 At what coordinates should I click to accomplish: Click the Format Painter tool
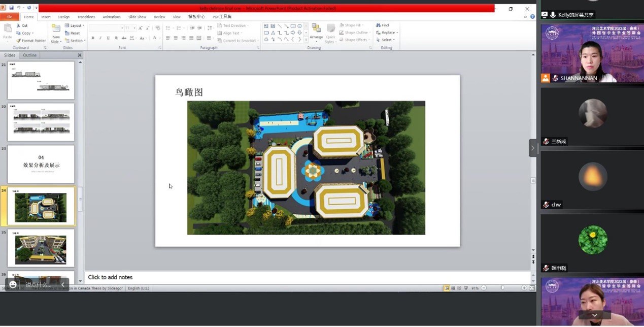pos(31,41)
